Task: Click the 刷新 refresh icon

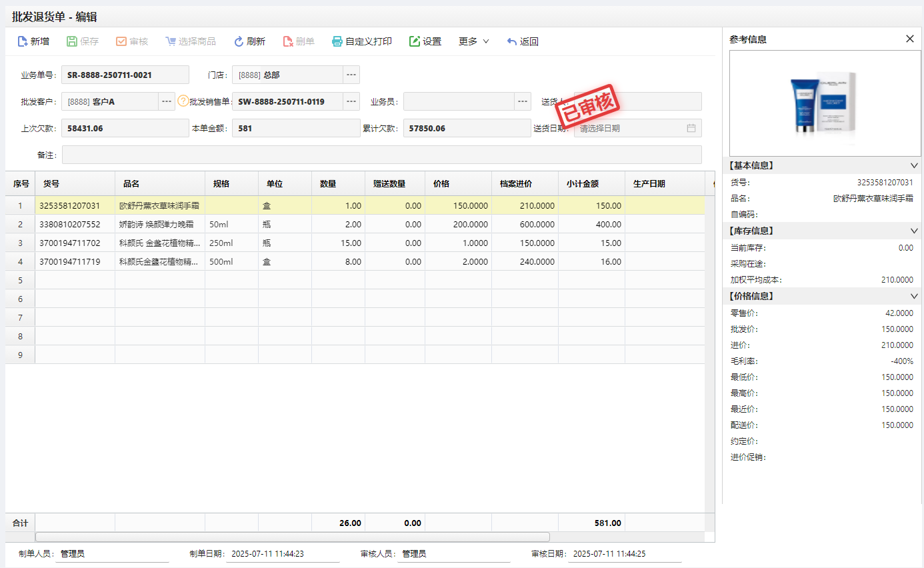Action: [239, 41]
